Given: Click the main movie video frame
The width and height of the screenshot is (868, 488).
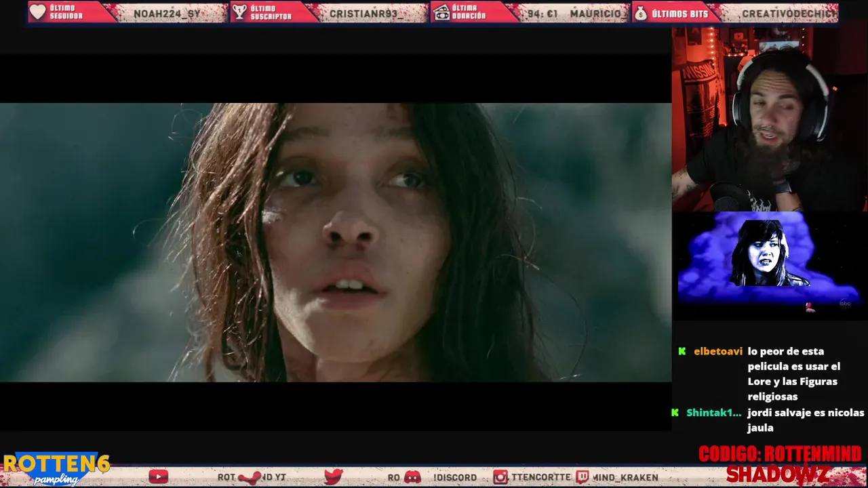Looking at the screenshot, I should (336, 243).
